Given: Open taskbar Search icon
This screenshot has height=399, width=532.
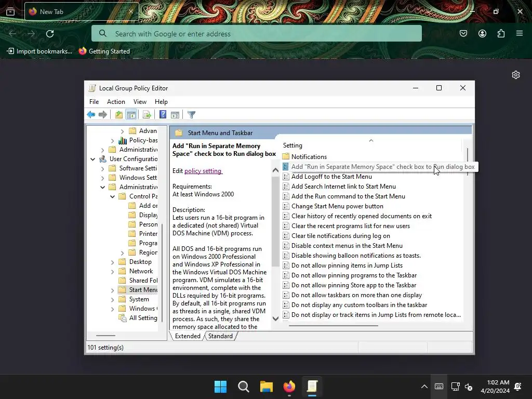Looking at the screenshot, I should coord(243,387).
